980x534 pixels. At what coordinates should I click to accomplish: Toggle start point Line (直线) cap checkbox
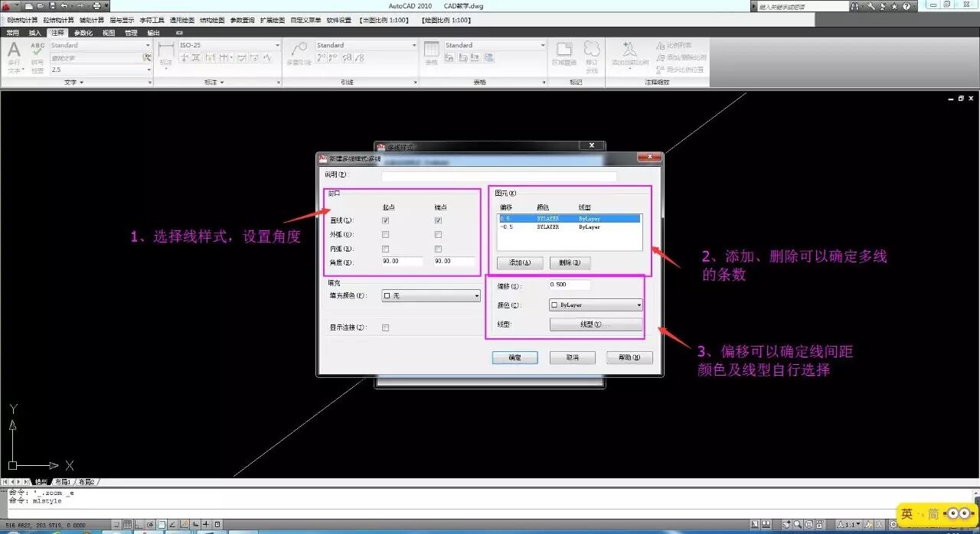coord(385,220)
